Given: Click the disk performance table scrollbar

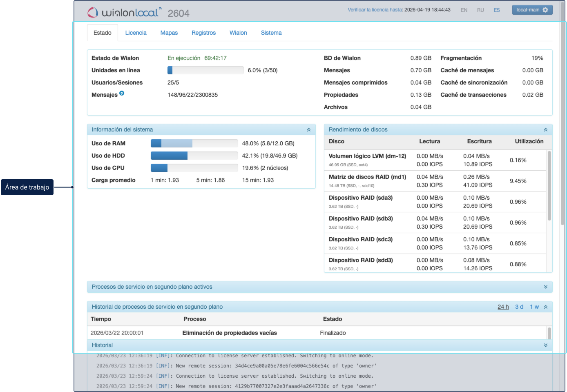Looking at the screenshot, I should point(549,186).
